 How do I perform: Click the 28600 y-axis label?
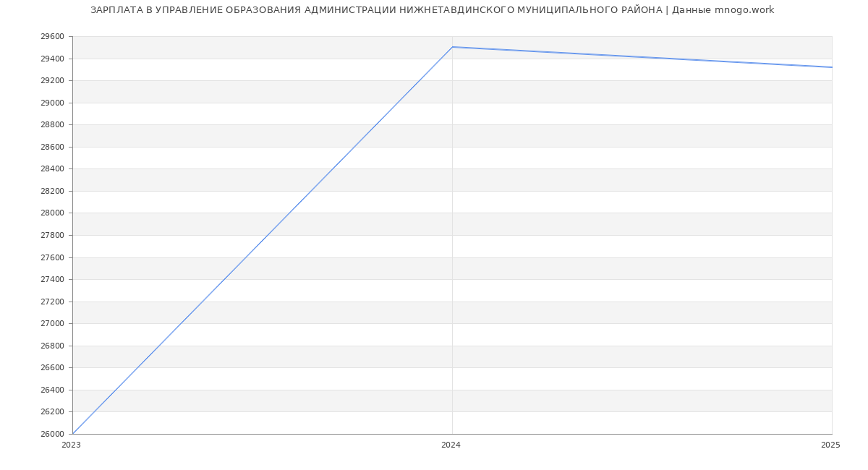pyautogui.click(x=52, y=147)
